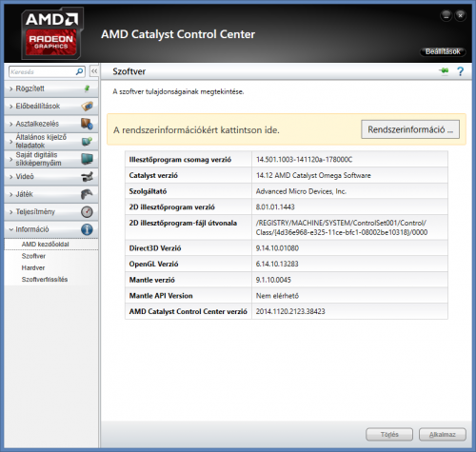Screen dimensions: 476x452
Task: Expand the Asztalkezelés section
Action: (50, 124)
